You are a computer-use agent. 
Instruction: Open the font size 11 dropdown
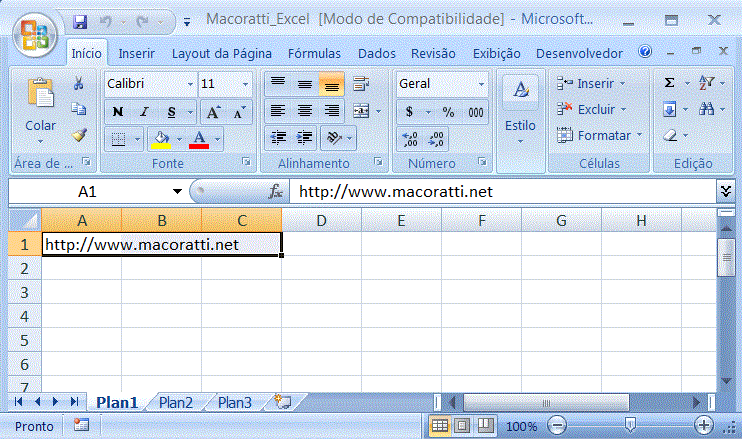point(245,84)
